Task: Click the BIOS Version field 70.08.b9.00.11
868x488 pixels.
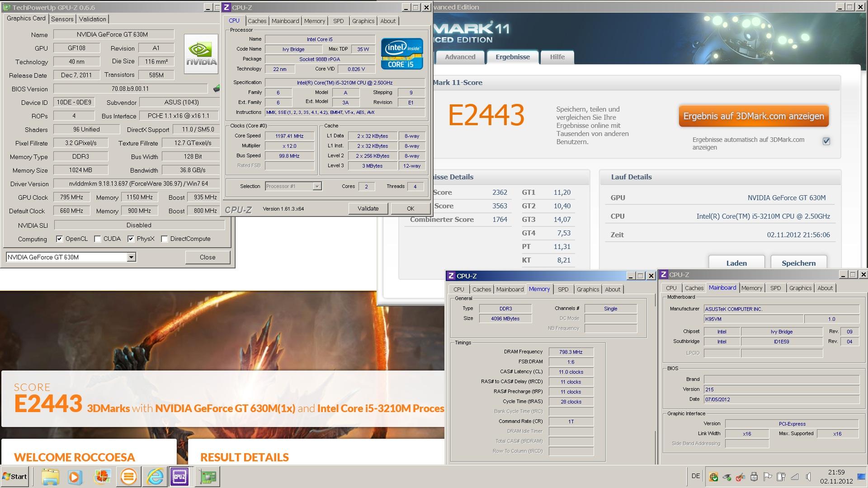Action: click(x=130, y=89)
